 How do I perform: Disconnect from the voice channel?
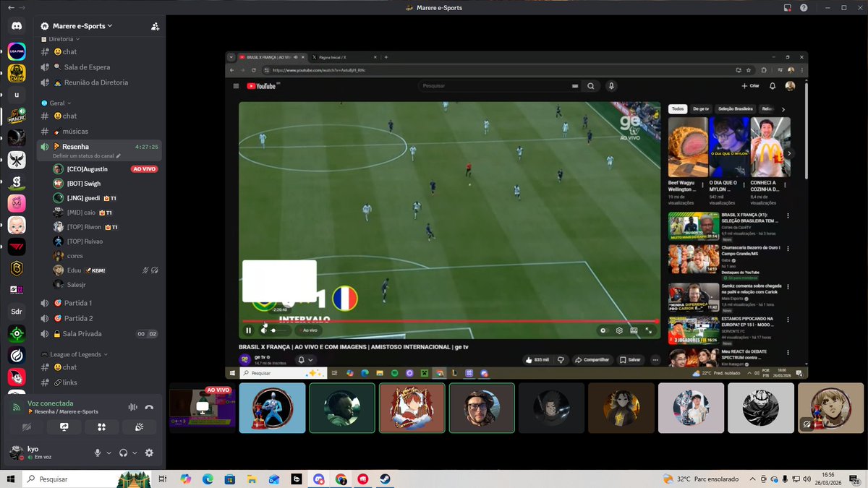149,407
